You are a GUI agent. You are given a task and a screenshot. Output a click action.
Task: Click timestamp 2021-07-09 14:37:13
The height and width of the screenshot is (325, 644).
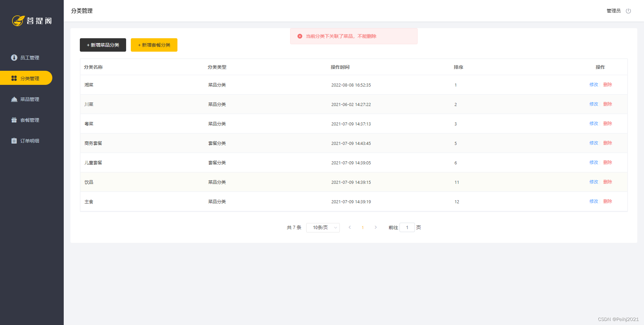tap(351, 124)
